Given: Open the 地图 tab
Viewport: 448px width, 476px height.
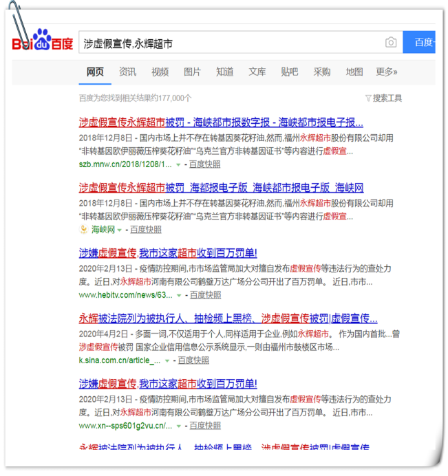Looking at the screenshot, I should click(x=354, y=72).
